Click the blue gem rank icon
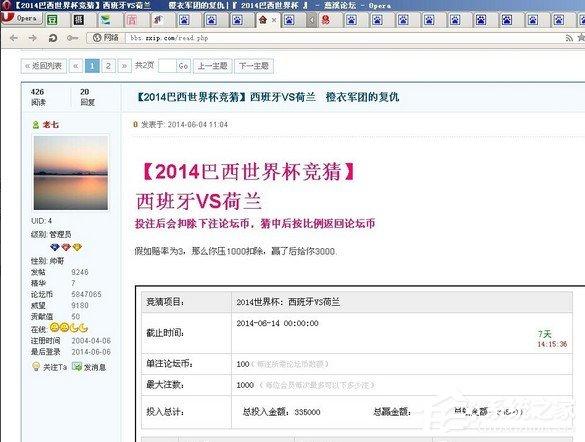The width and height of the screenshot is (585, 442). pyautogui.click(x=54, y=247)
